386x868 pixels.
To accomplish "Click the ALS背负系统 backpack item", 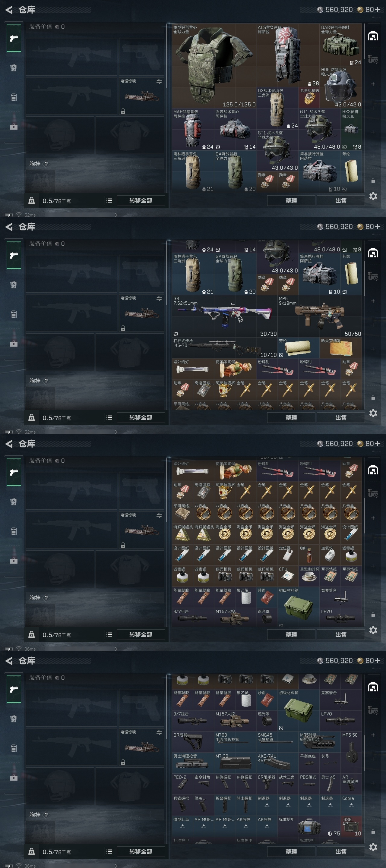I will coord(288,55).
